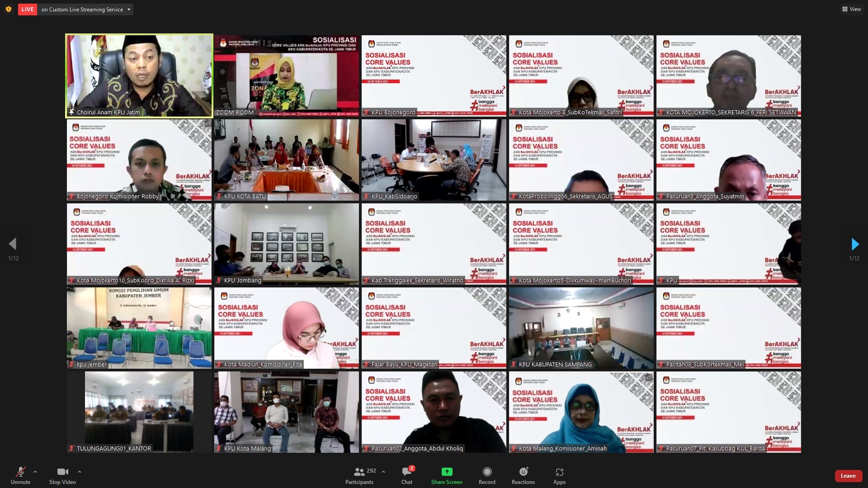Leave the meeting
The width and height of the screenshot is (868, 488).
coord(848,475)
